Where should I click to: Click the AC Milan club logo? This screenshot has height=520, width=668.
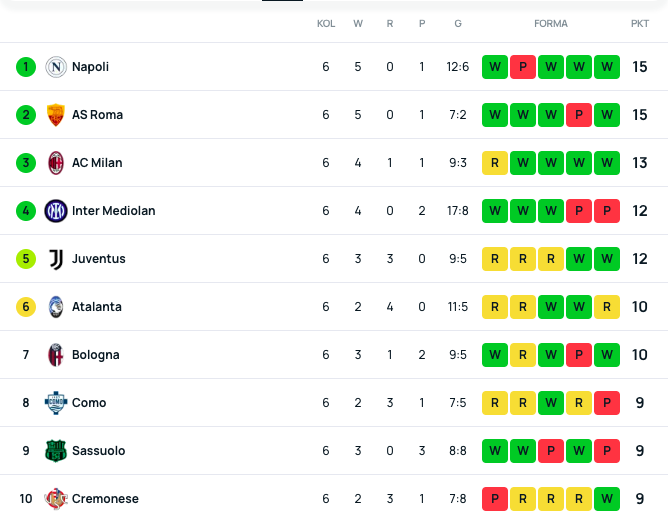click(x=56, y=163)
